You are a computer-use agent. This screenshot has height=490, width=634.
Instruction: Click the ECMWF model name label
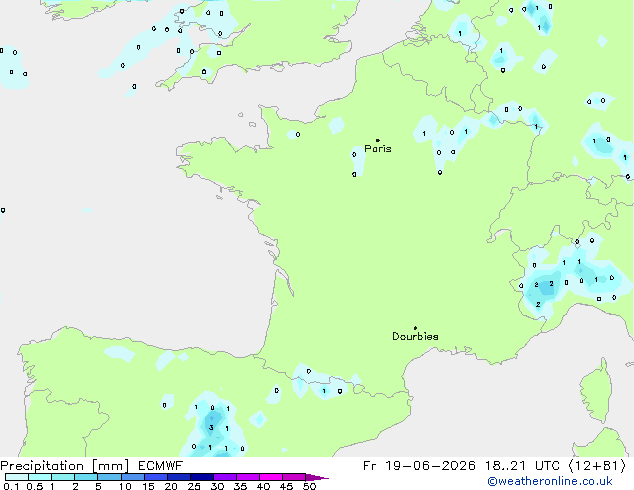coord(161,466)
